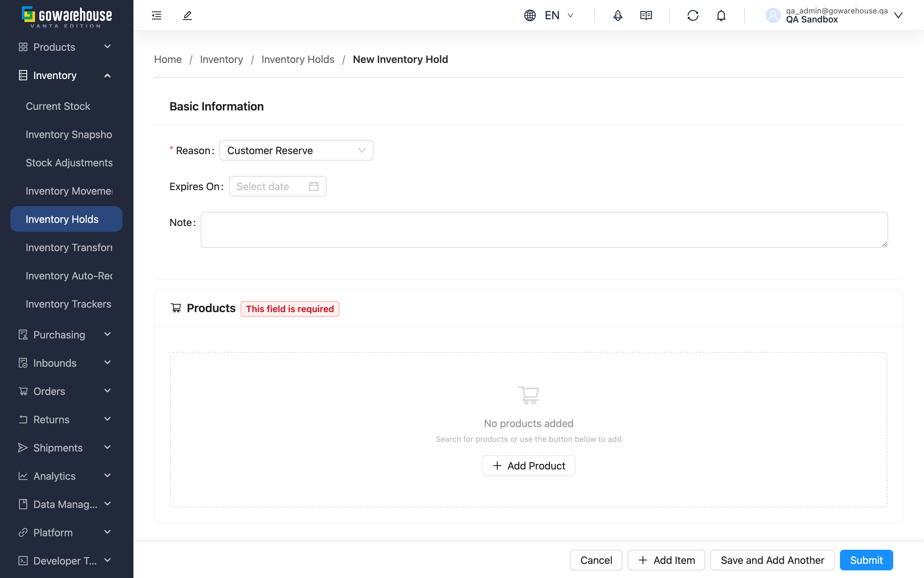Go to Home breadcrumb
This screenshot has height=578, width=924.
(x=168, y=59)
